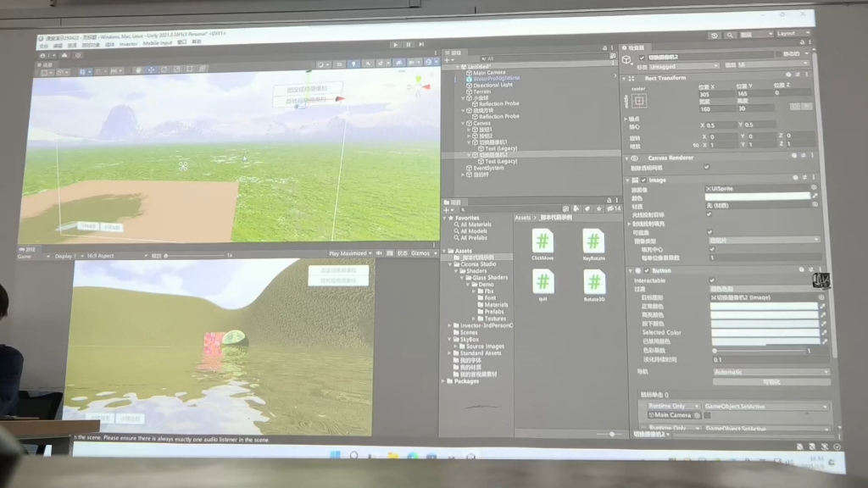
Task: Switch to the Hierarchy panel tab
Action: (456, 53)
